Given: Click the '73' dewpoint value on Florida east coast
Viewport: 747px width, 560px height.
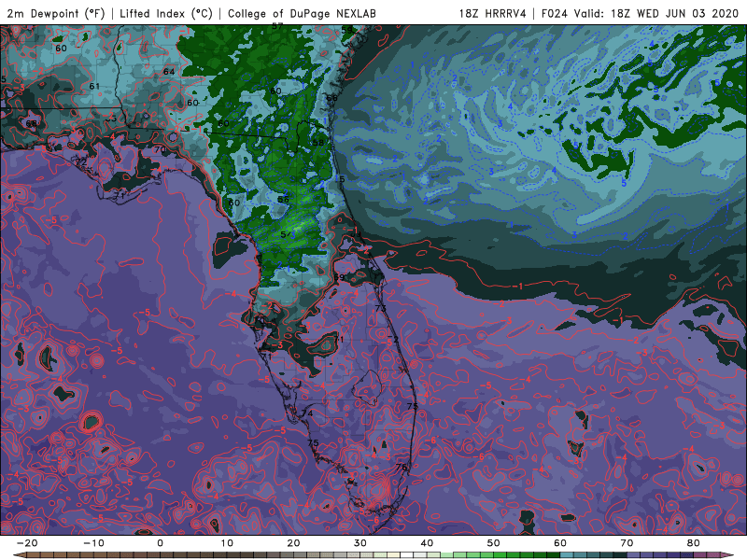Looking at the screenshot, I should coord(380,308).
